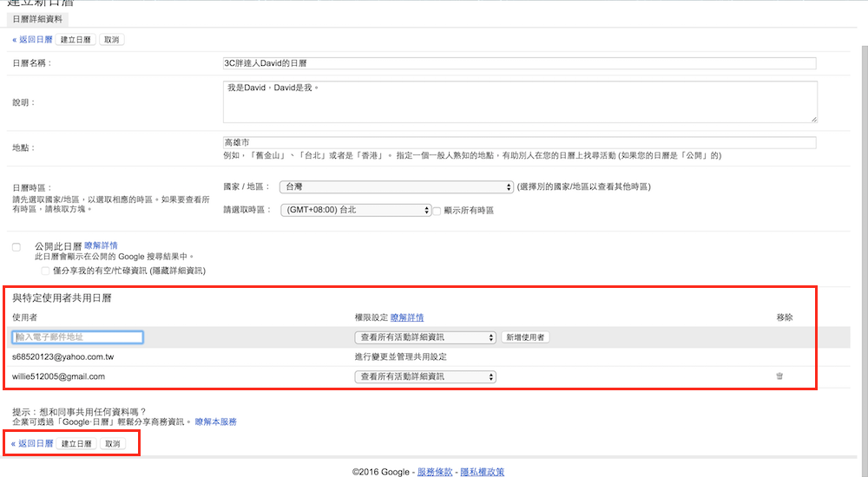868x477 pixels.
Task: Click the 日曆名稱 text field
Action: tap(519, 63)
